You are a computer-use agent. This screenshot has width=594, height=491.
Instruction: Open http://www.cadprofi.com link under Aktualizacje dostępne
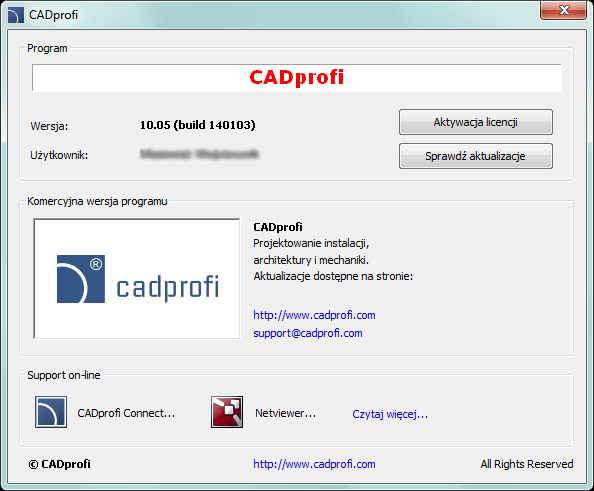314,315
